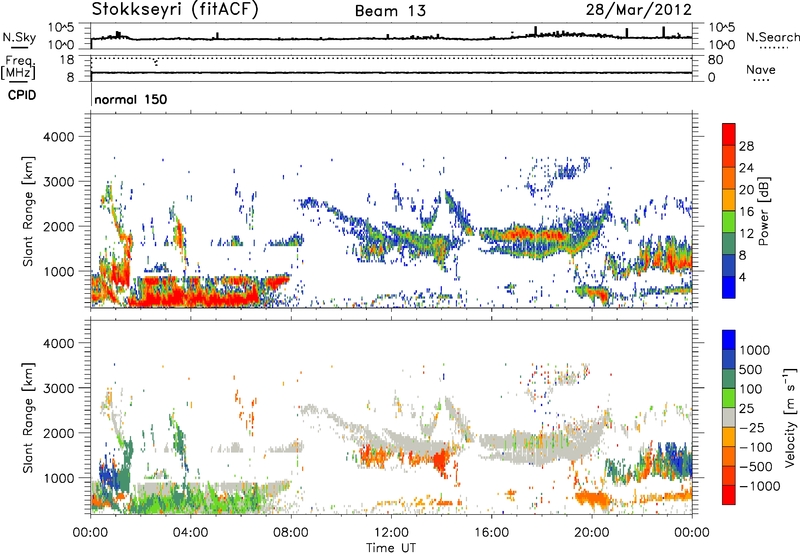The height and width of the screenshot is (554, 800).
Task: Click the 04:00 time tick label
Action: click(x=190, y=533)
